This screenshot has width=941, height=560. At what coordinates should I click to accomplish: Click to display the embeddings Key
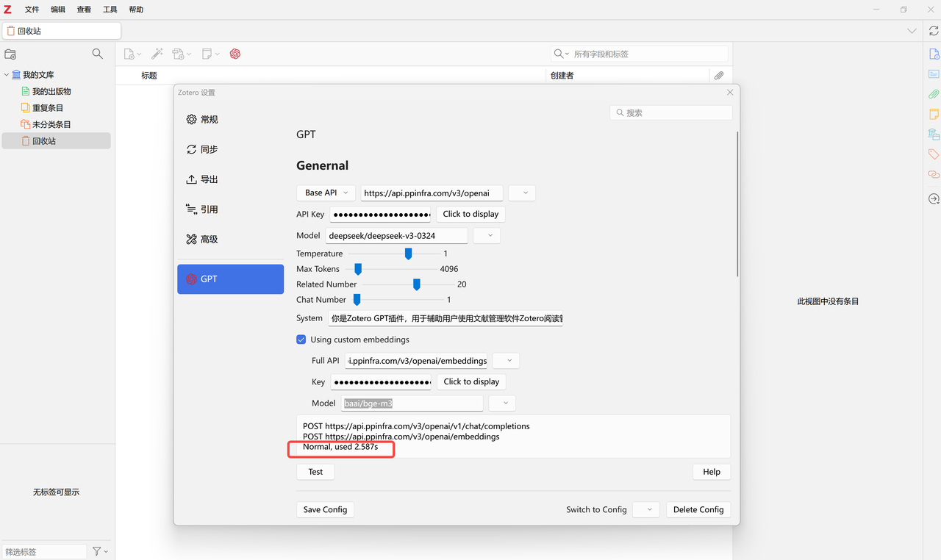tap(471, 381)
